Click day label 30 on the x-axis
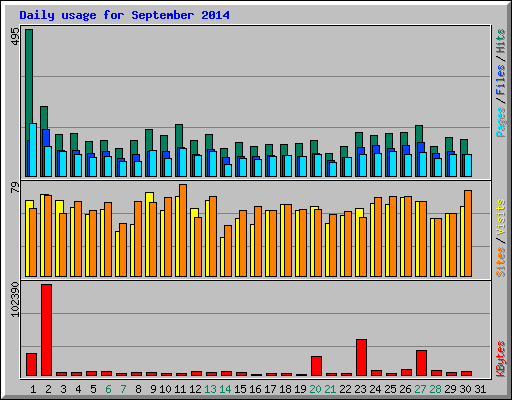The width and height of the screenshot is (512, 400). tap(465, 389)
